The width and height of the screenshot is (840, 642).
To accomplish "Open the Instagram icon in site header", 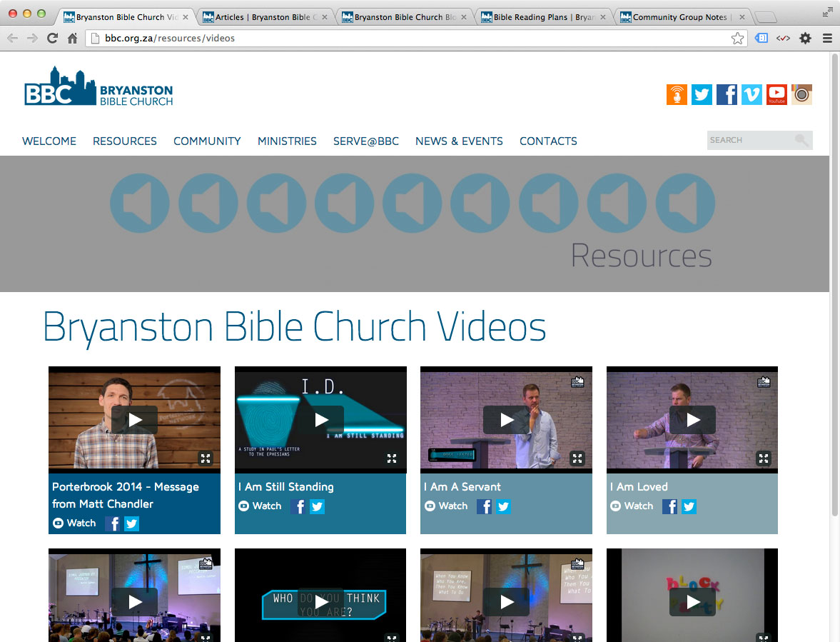I will coord(802,95).
